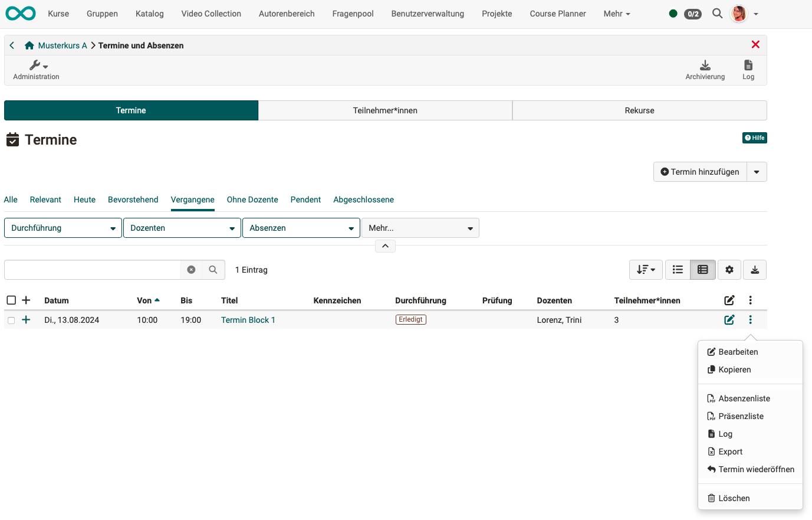Toggle the select-all checkbox in table header
The width and height of the screenshot is (812, 520).
11,300
